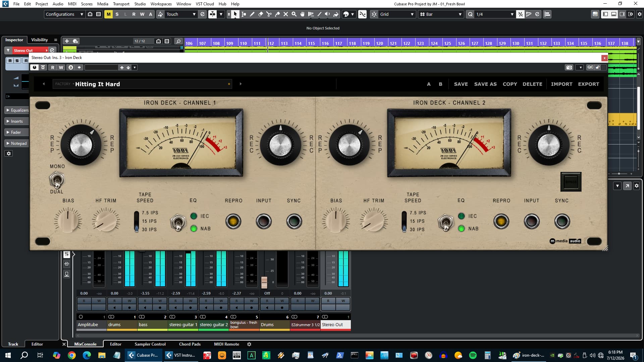Screen dimensions: 644x362
Task: Toggle plugin Read automation R button
Action: (53, 67)
